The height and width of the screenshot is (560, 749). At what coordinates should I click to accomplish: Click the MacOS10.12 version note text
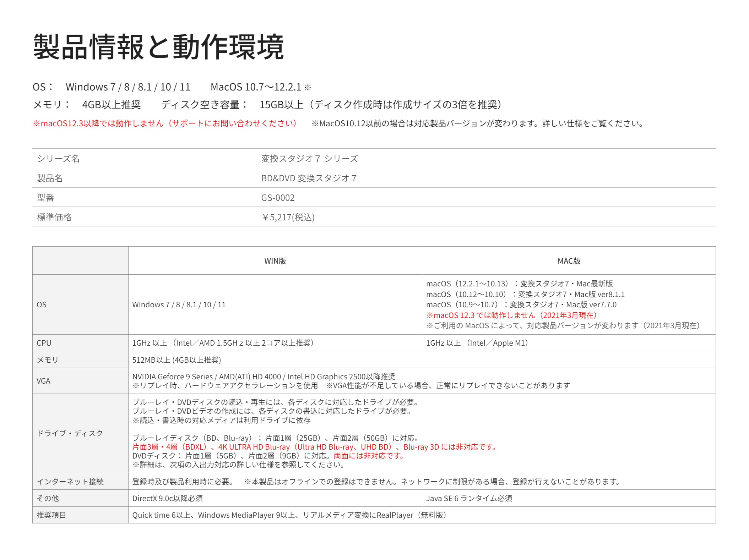tap(477, 123)
